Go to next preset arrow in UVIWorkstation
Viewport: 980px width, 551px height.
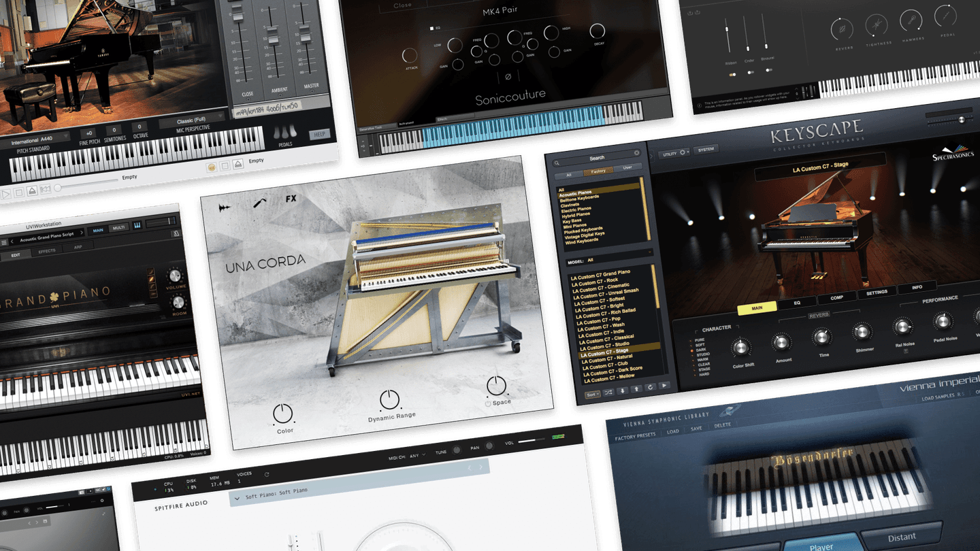click(x=82, y=232)
